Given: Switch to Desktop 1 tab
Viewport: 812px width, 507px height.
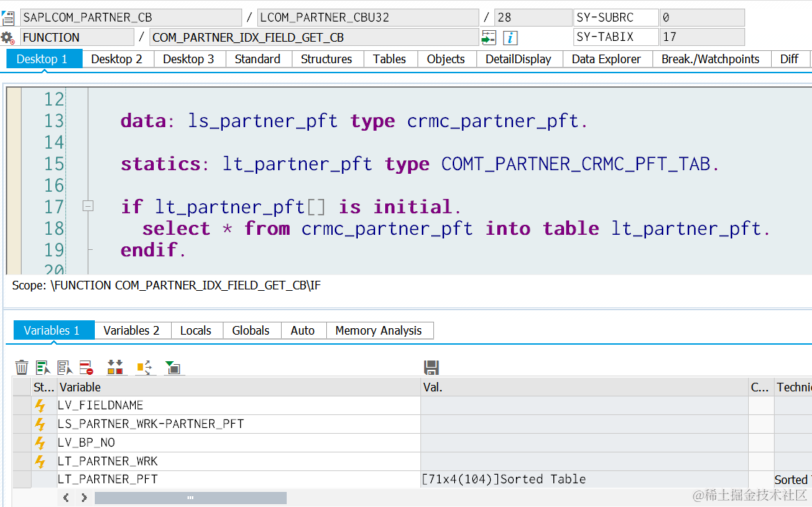Looking at the screenshot, I should coord(44,59).
